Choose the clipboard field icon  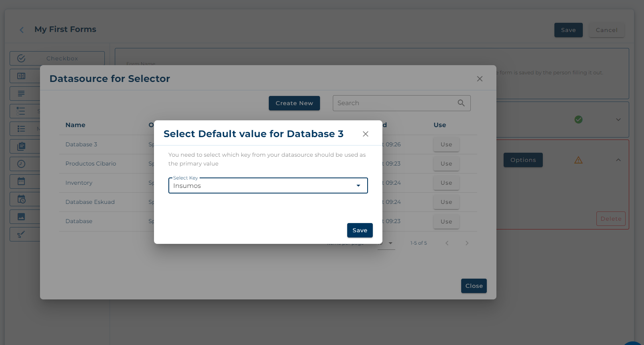coord(22,146)
